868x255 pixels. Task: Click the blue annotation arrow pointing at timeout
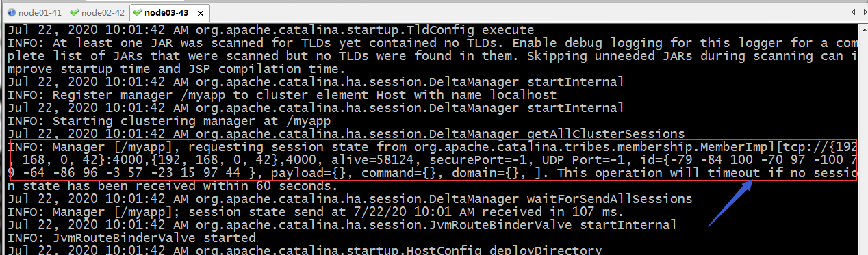732,202
